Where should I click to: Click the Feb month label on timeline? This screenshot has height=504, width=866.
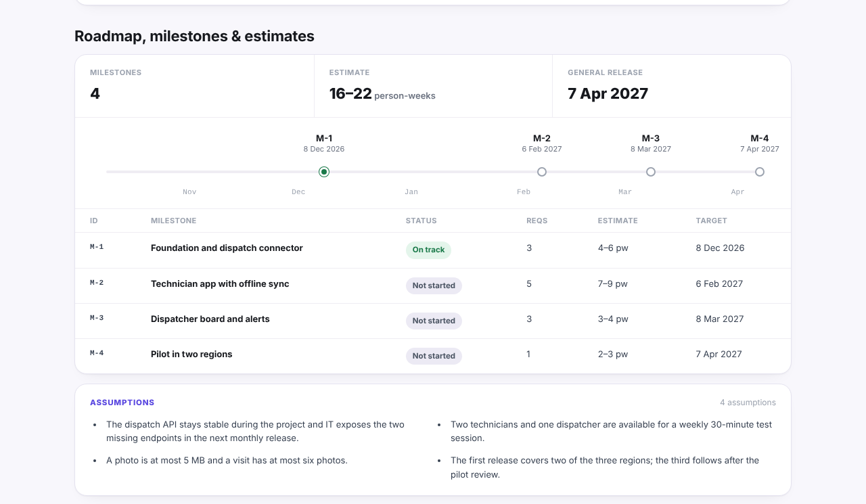(x=524, y=192)
